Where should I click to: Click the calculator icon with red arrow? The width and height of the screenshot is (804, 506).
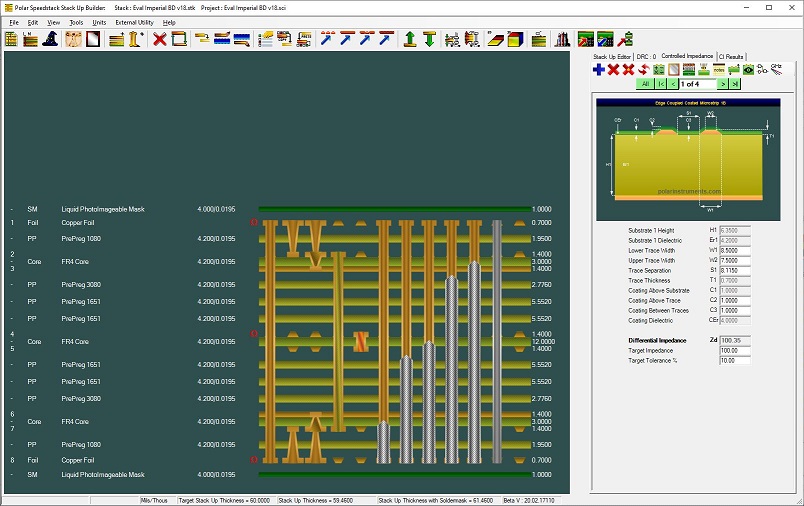(x=586, y=39)
